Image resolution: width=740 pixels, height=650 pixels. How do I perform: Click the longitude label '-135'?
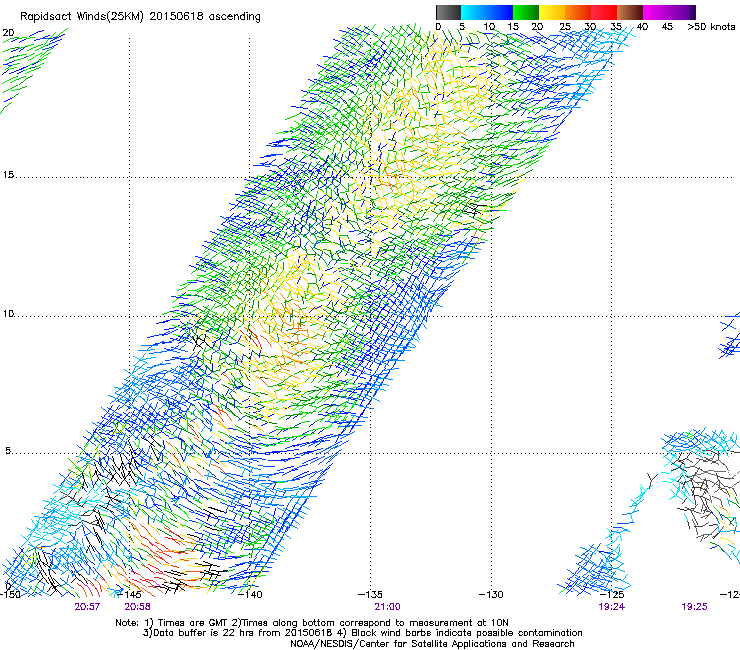370,594
